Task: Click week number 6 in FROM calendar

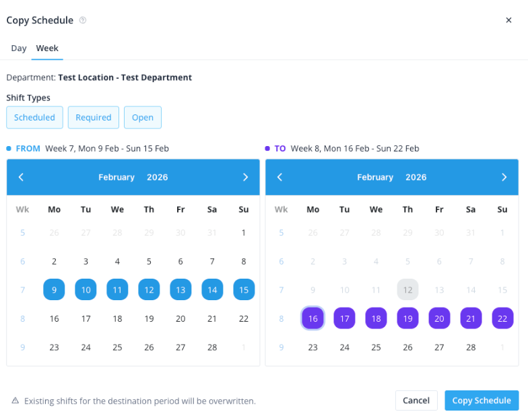Action: 22,261
